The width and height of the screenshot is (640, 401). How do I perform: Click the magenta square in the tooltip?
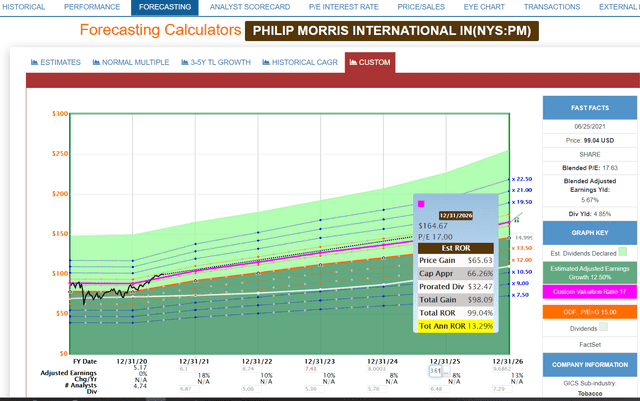(421, 204)
